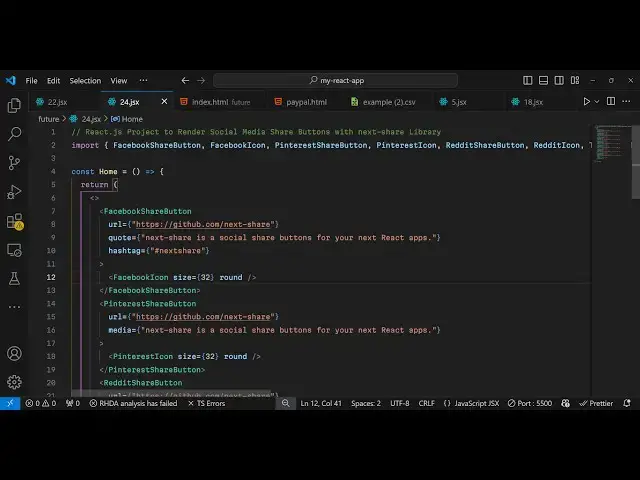Click Ln 12, Col 41 cursor position

pos(321,403)
